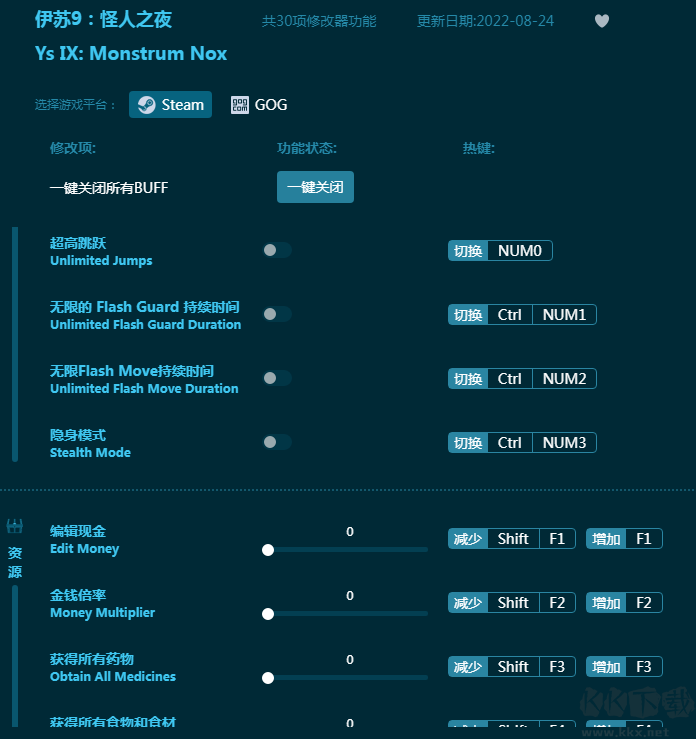The width and height of the screenshot is (696, 739).
Task: Click the Obtain All Medicines slider handle
Action: click(268, 678)
